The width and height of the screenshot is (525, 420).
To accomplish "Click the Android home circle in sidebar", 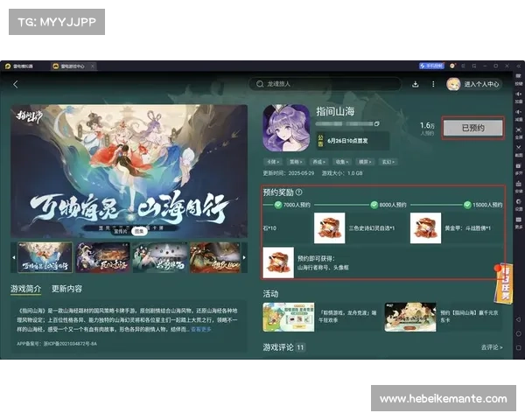I will coord(518,333).
